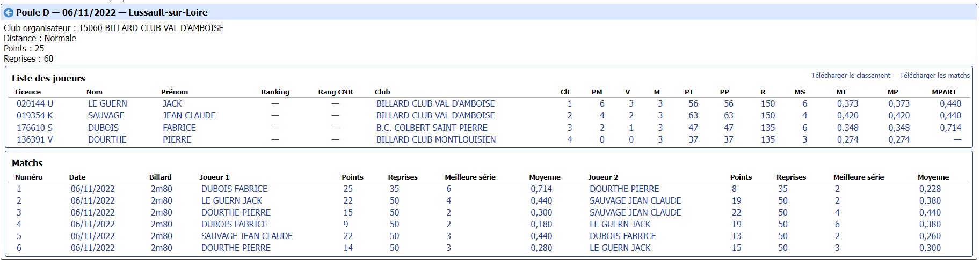
Task: Open player LE GUERN in list
Action: click(107, 104)
